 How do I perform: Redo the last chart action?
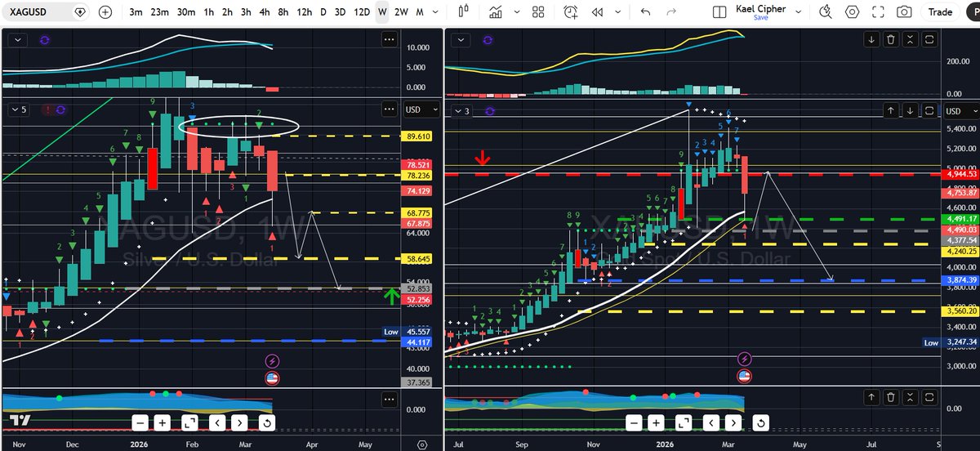(672, 12)
